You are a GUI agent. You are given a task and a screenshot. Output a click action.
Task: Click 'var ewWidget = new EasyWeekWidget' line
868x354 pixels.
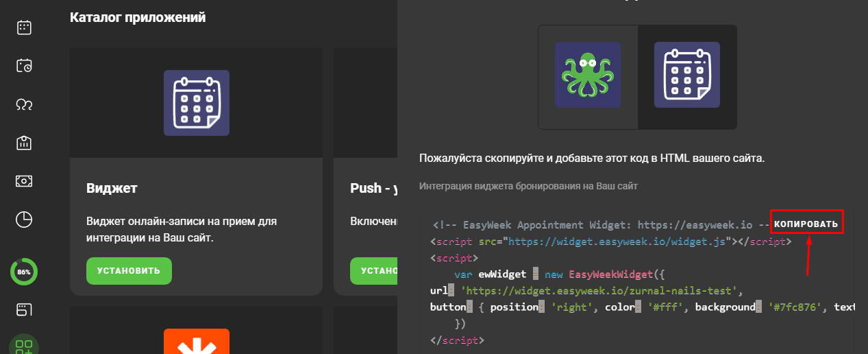tap(560, 274)
